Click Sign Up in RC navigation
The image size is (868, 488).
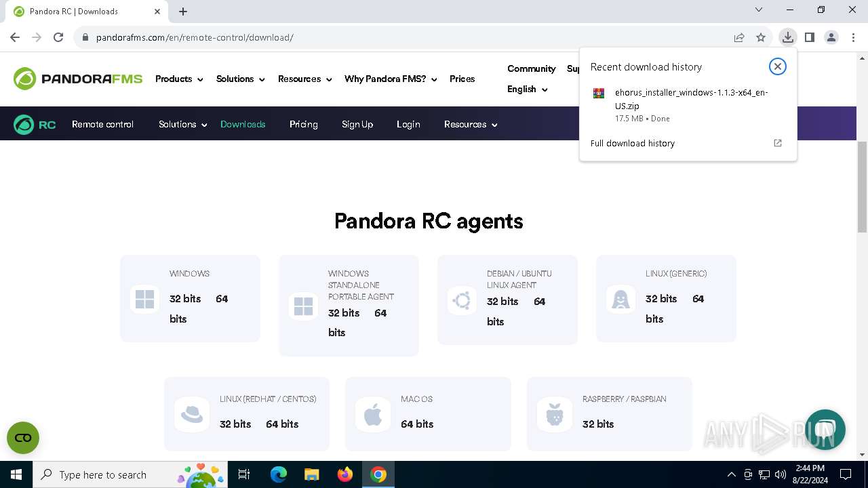(x=357, y=125)
